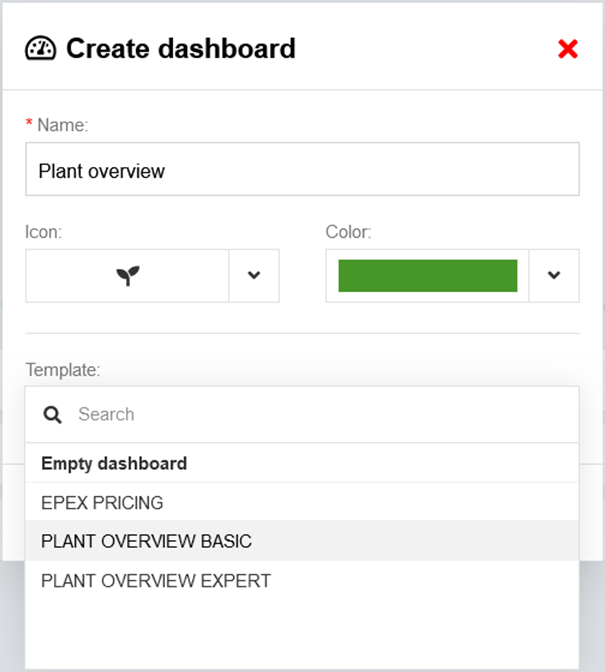Viewport: 605px width, 672px height.
Task: Click the Name field containing Plant overview
Action: pyautogui.click(x=302, y=170)
